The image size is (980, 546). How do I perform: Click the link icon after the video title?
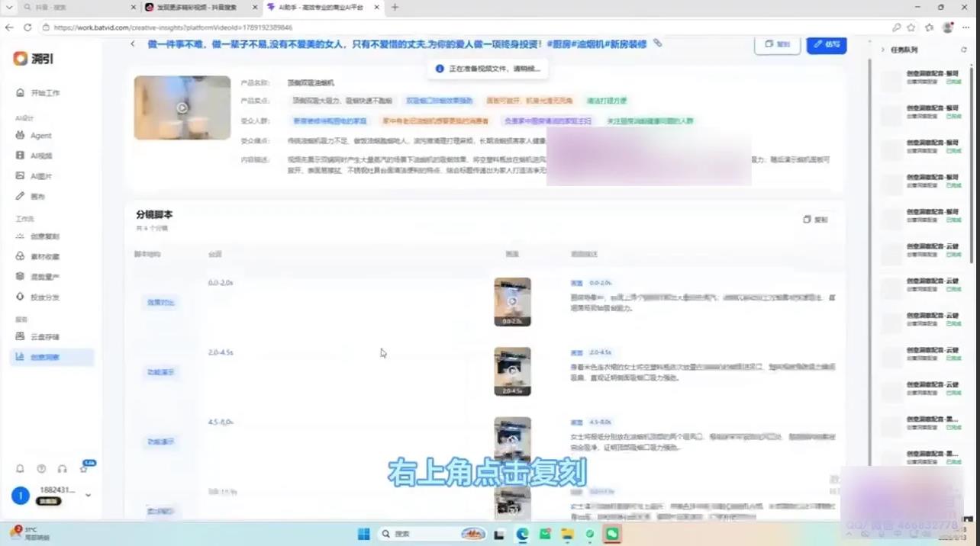tap(658, 43)
